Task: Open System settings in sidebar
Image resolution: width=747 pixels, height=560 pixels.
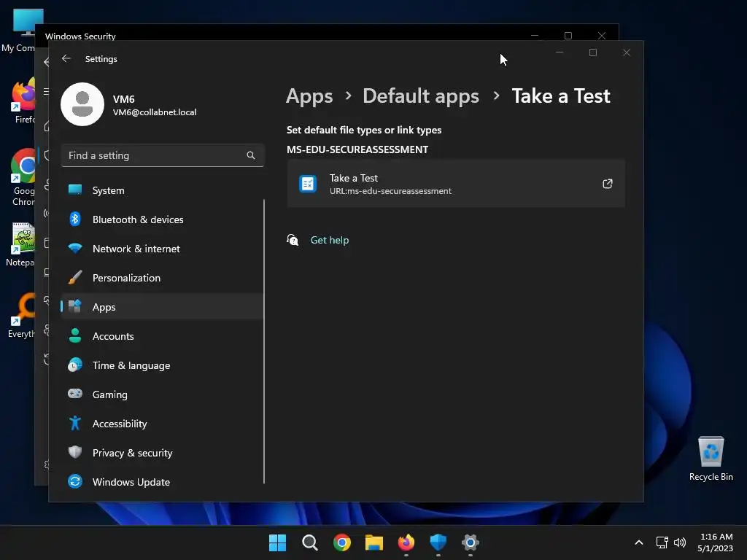Action: 163,190
